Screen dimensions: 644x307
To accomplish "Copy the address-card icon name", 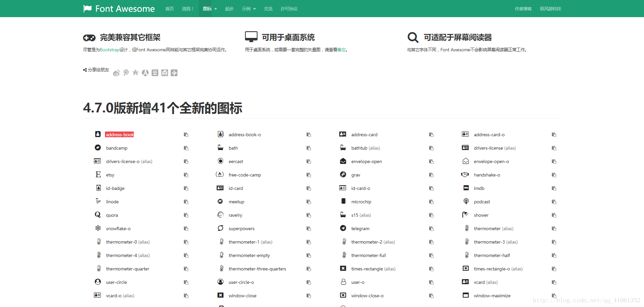I will tap(431, 135).
